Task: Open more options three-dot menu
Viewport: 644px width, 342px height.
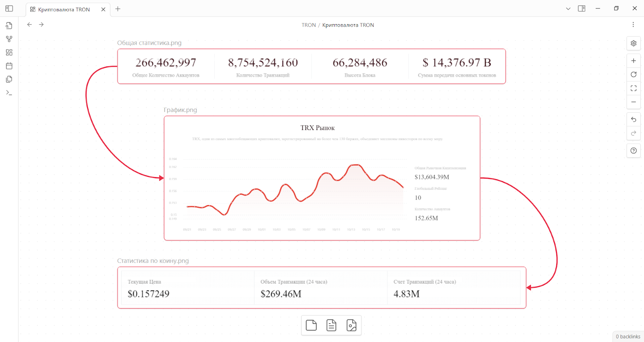Action: [x=633, y=25]
